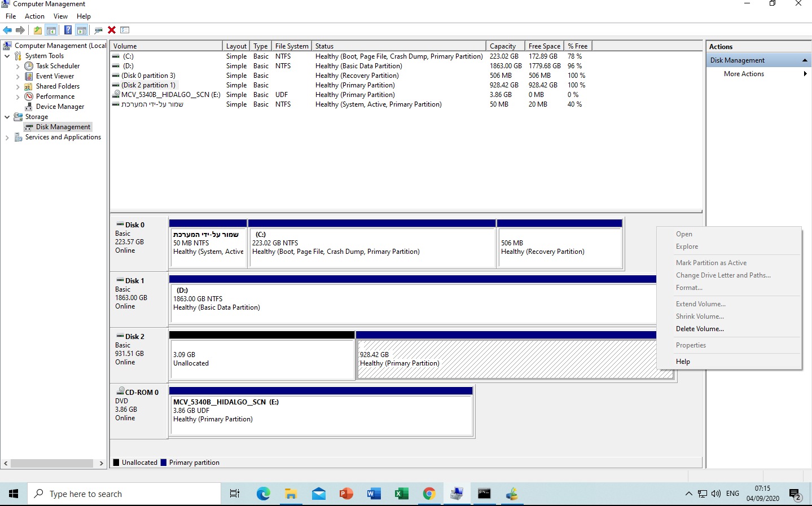
Task: Open Google Chrome from the taskbar
Action: click(429, 494)
